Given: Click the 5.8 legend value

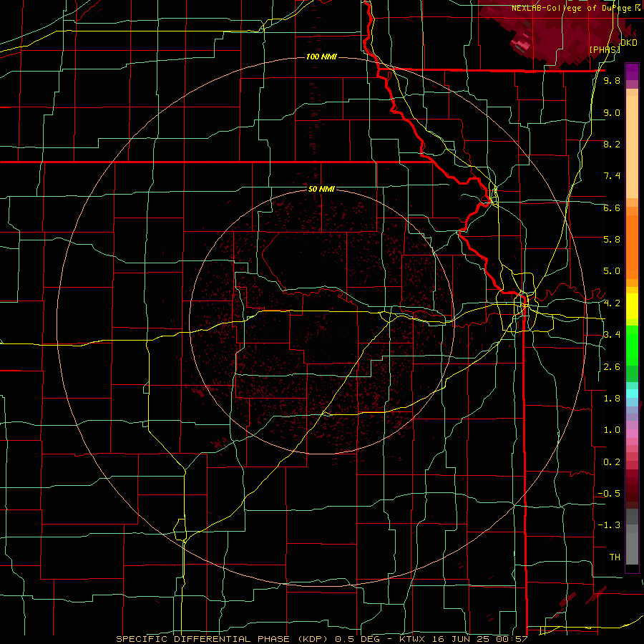Looking at the screenshot, I should [612, 240].
